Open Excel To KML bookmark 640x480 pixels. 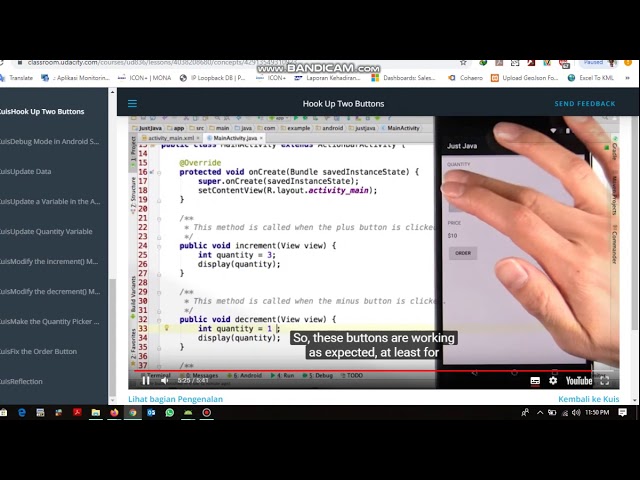click(x=591, y=78)
